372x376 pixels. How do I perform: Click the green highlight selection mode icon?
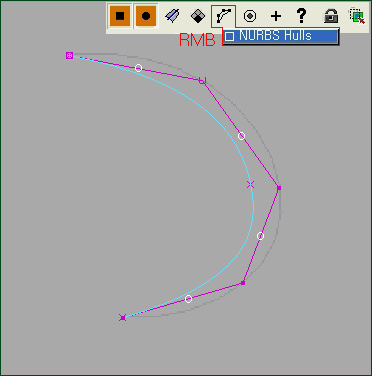pyautogui.click(x=357, y=16)
